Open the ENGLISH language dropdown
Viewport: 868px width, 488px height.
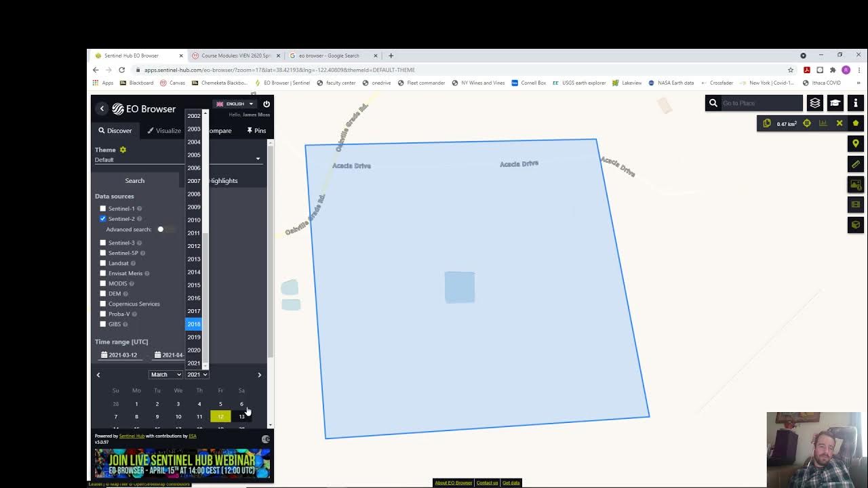234,104
